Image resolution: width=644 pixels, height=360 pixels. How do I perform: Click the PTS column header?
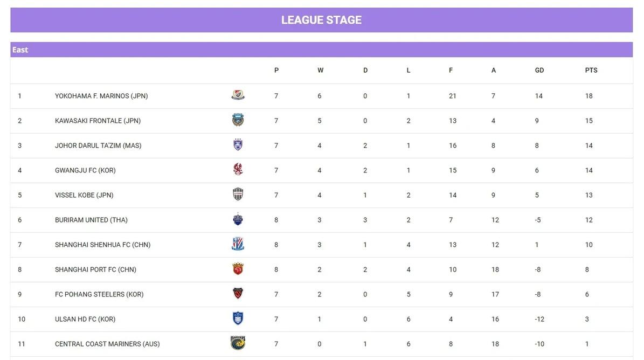click(591, 70)
